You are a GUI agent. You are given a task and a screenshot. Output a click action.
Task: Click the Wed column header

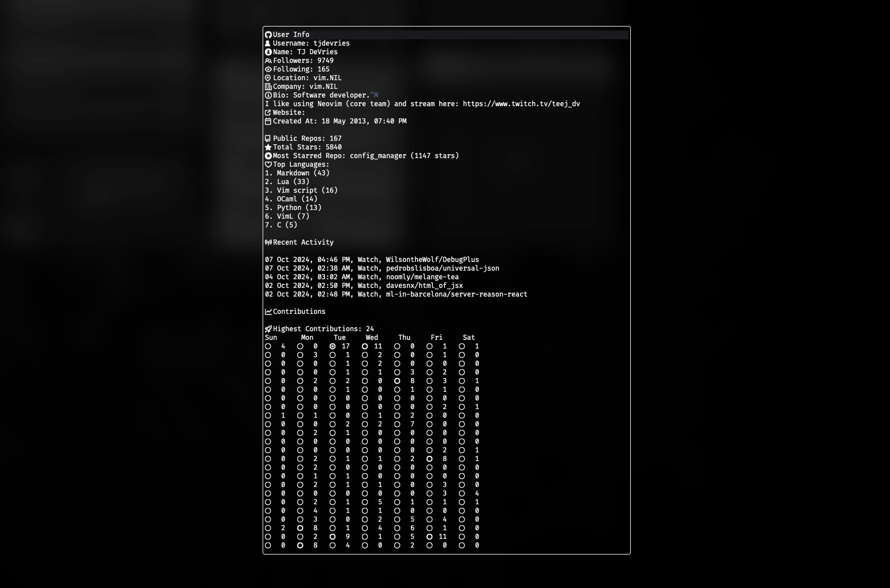372,338
